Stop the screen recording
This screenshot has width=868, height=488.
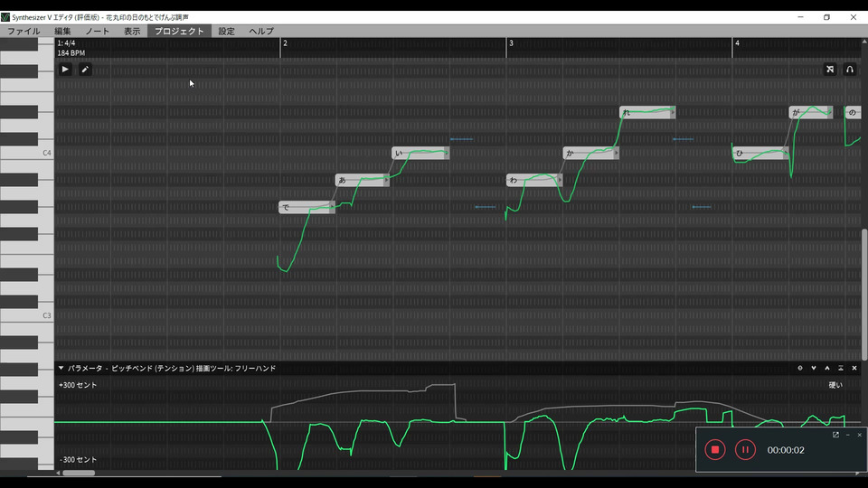click(714, 450)
